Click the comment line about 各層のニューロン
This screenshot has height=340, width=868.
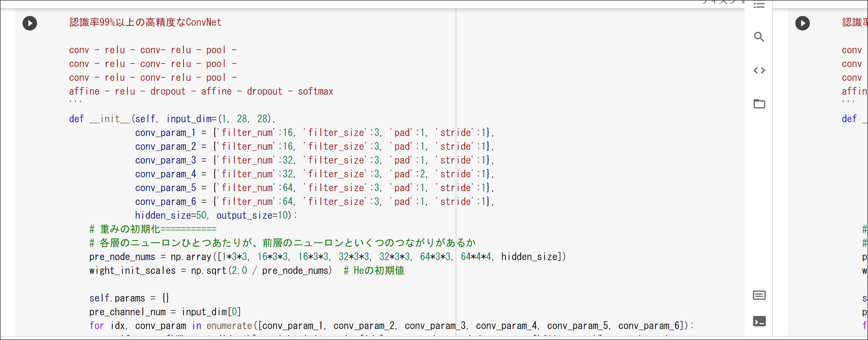tap(283, 243)
